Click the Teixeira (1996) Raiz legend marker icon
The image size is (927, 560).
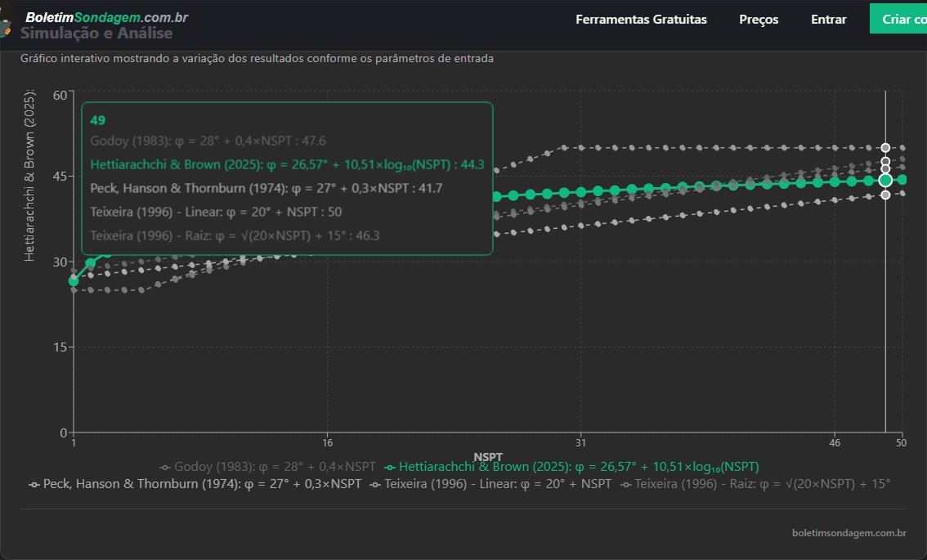(626, 484)
